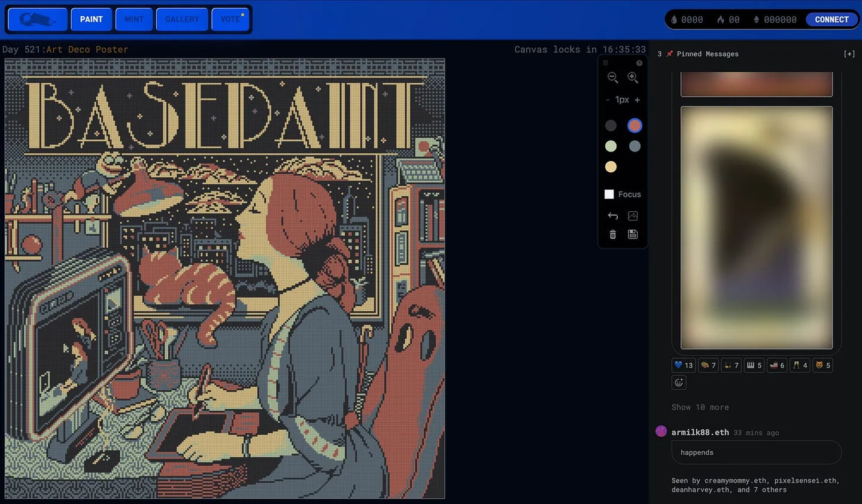Click the image icon in the tool panel

click(x=633, y=215)
